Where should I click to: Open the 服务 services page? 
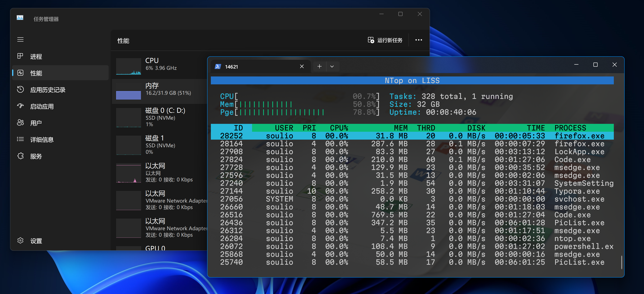click(36, 156)
